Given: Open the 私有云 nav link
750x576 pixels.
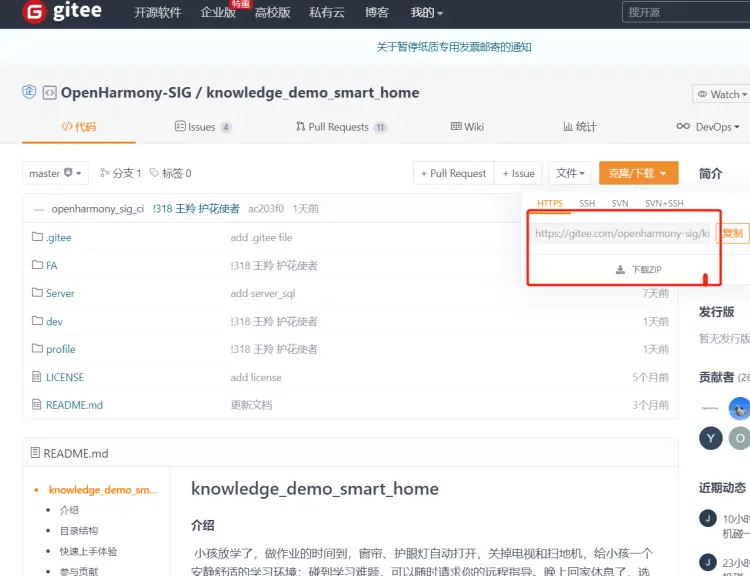Looking at the screenshot, I should point(327,12).
